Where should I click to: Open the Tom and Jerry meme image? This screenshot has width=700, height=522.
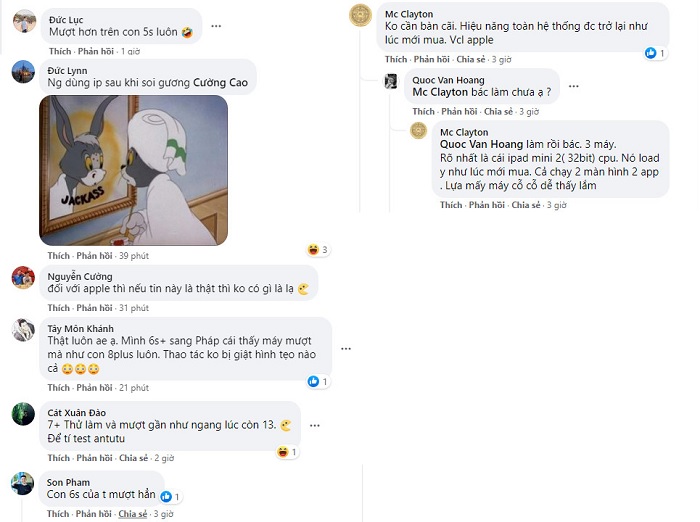(133, 170)
